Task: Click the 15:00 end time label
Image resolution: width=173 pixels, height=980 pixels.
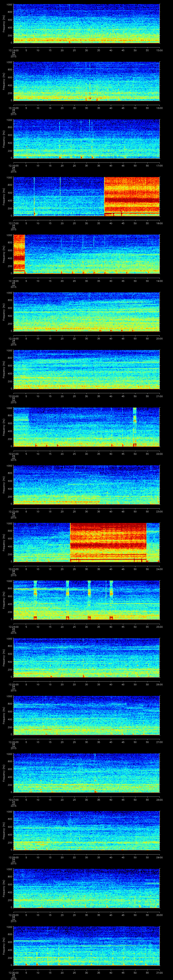Action: [159, 50]
